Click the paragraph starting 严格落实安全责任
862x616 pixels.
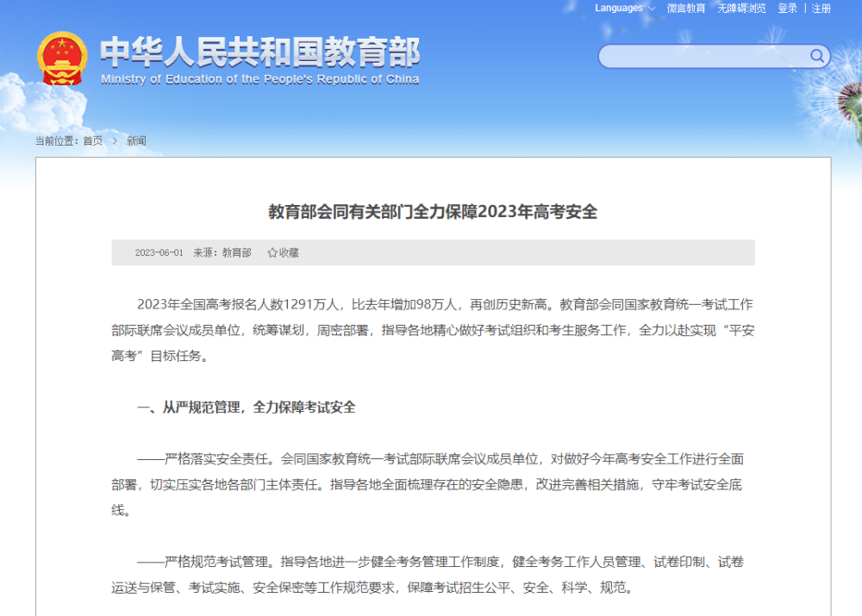pyautogui.click(x=428, y=485)
